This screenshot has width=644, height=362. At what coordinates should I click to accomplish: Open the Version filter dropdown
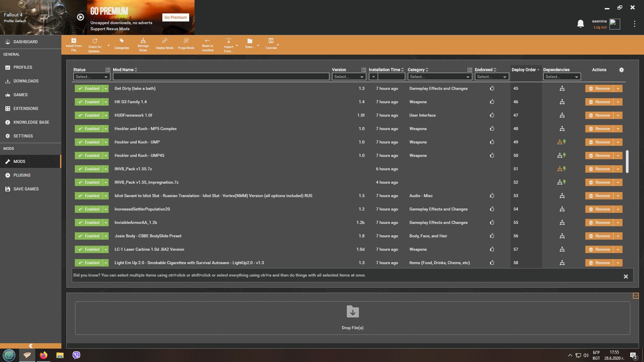click(x=349, y=77)
